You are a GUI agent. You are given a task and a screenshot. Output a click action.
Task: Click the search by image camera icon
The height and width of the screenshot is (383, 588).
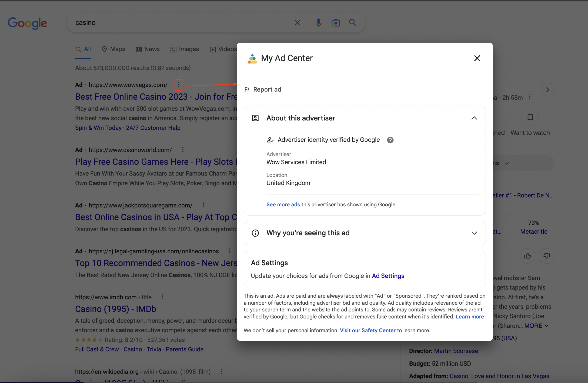336,23
